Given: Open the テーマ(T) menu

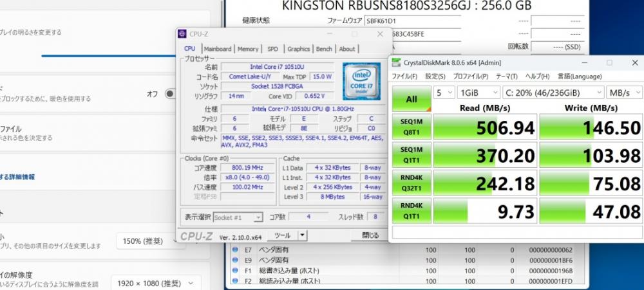Looking at the screenshot, I should (507, 77).
